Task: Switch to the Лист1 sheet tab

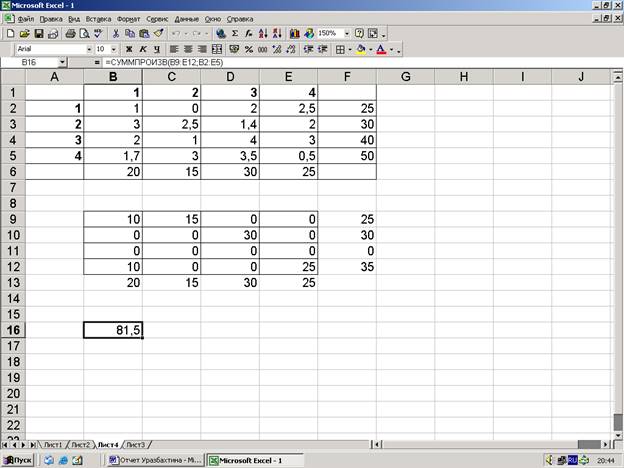Action: click(x=53, y=445)
